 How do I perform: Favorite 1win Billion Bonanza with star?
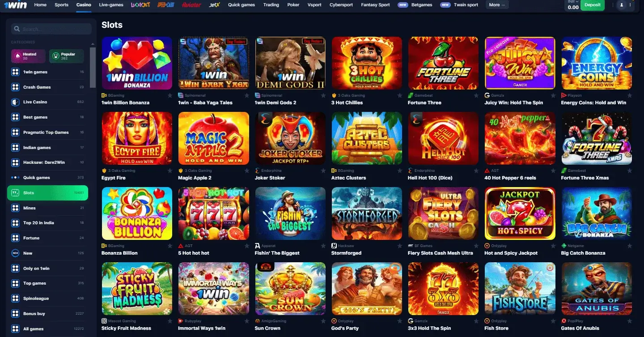point(170,95)
